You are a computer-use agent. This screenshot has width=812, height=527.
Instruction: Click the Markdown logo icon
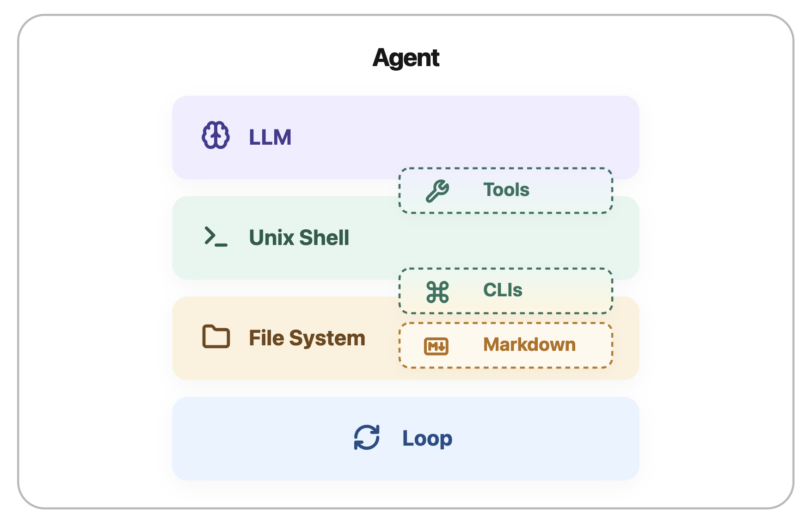click(436, 346)
